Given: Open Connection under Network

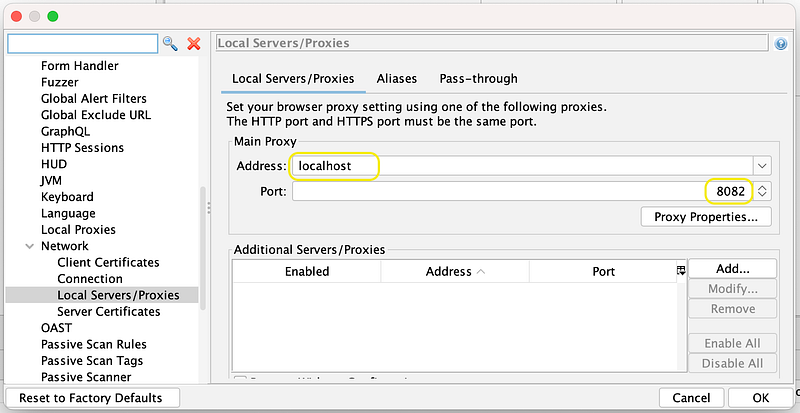Looking at the screenshot, I should [x=90, y=279].
